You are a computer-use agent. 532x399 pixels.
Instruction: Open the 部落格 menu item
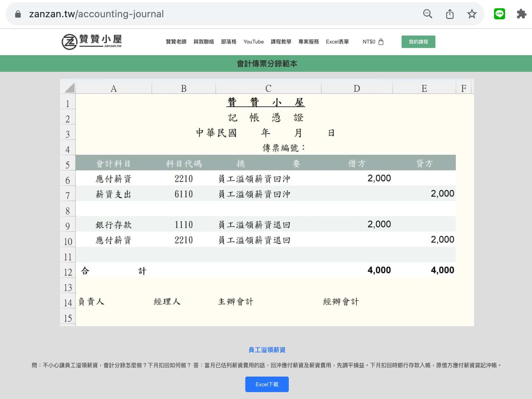(229, 42)
